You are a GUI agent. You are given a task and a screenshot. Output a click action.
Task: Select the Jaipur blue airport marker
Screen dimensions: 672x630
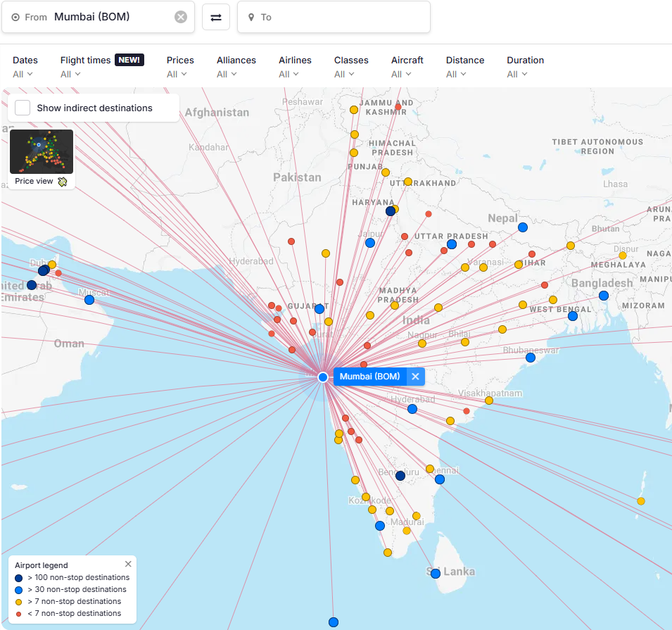coord(370,243)
